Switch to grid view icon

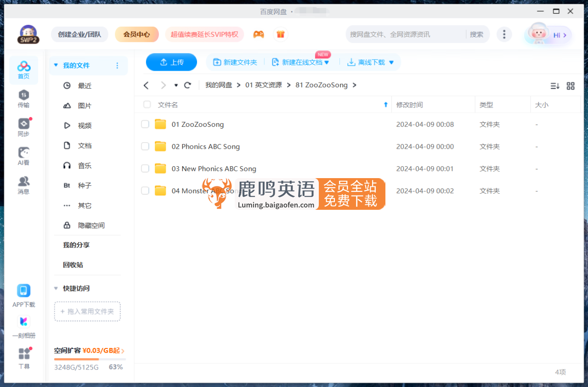[571, 86]
